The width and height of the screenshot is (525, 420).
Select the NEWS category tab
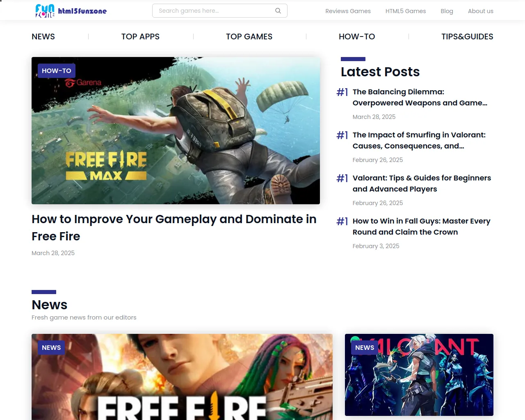point(43,37)
